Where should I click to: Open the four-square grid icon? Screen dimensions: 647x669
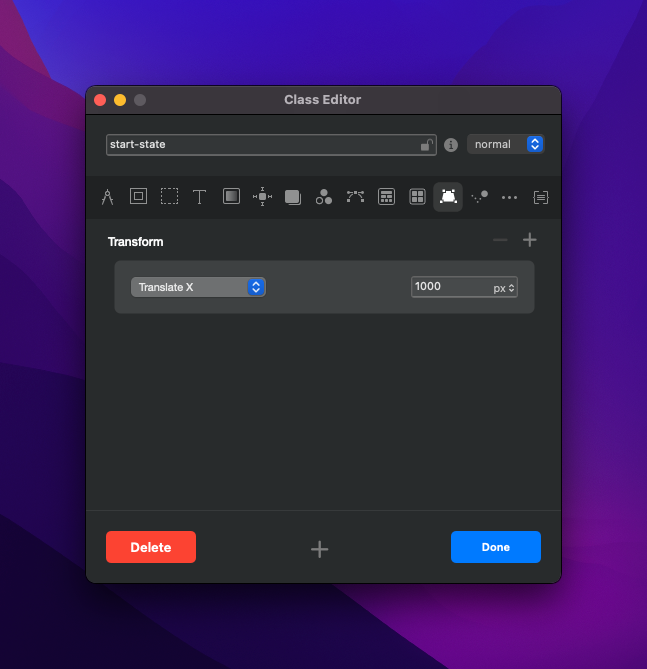[417, 197]
